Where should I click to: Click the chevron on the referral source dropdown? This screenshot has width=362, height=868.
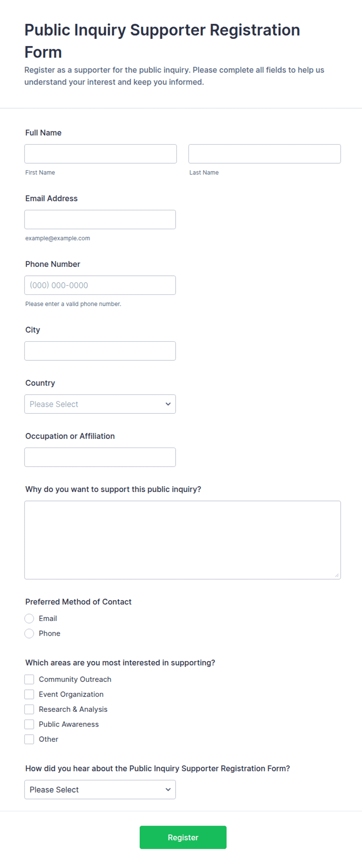pyautogui.click(x=168, y=790)
